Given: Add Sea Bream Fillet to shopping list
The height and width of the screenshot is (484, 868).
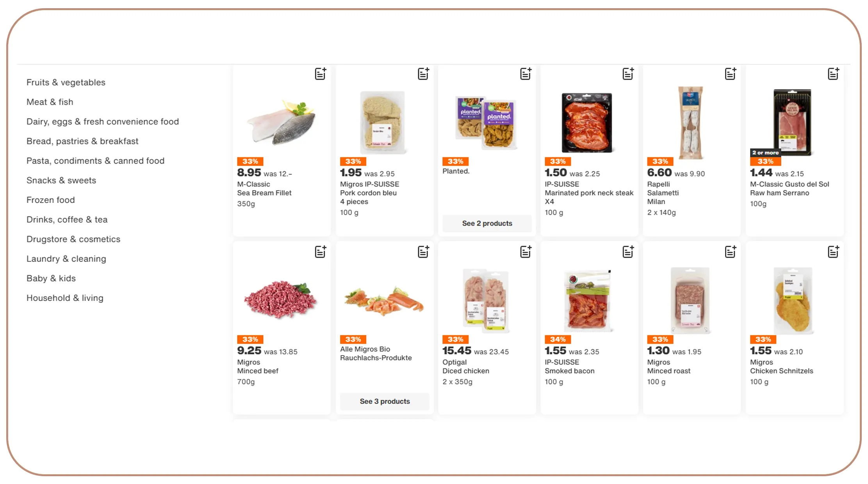Looking at the screenshot, I should [320, 74].
